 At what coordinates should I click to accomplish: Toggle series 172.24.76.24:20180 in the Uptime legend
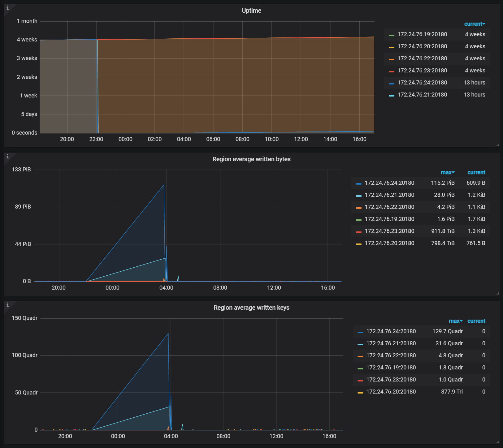422,83
